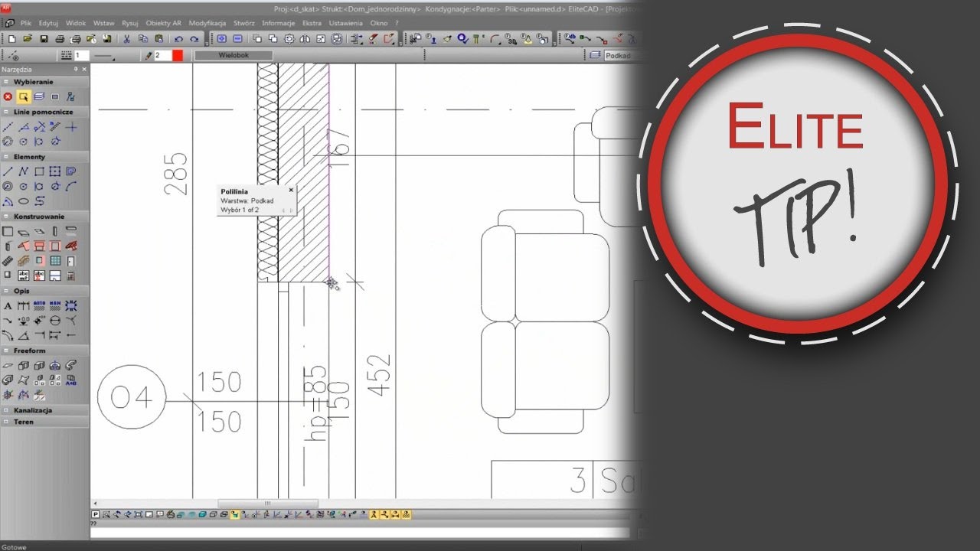The image size is (980, 551).
Task: Click the horizontal scrollbar left arrow
Action: click(x=94, y=503)
